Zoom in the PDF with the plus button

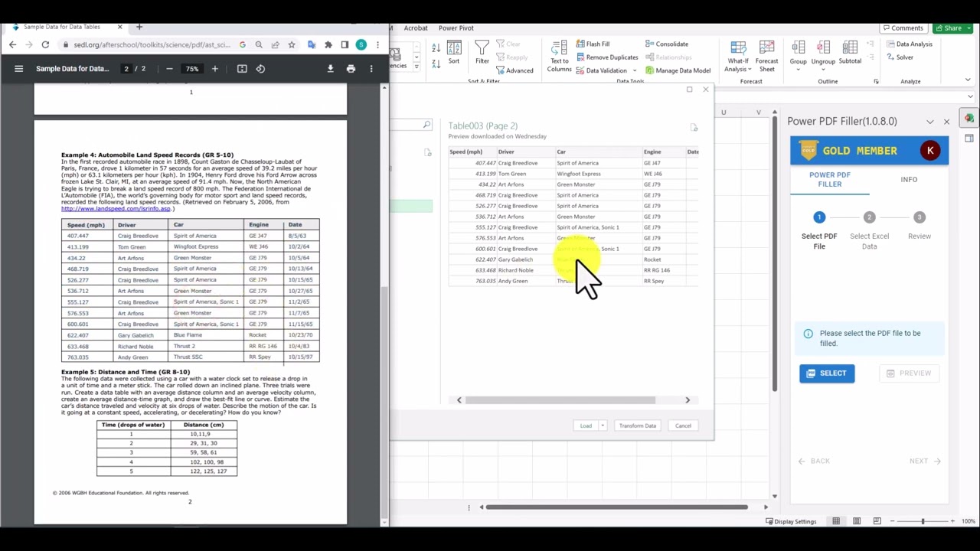pyautogui.click(x=214, y=69)
